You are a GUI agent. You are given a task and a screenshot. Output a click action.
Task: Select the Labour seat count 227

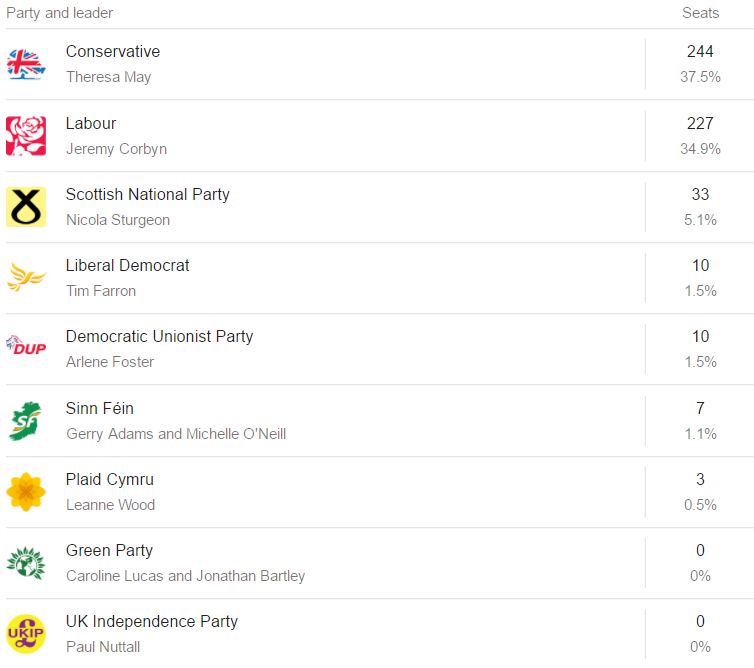tap(700, 124)
